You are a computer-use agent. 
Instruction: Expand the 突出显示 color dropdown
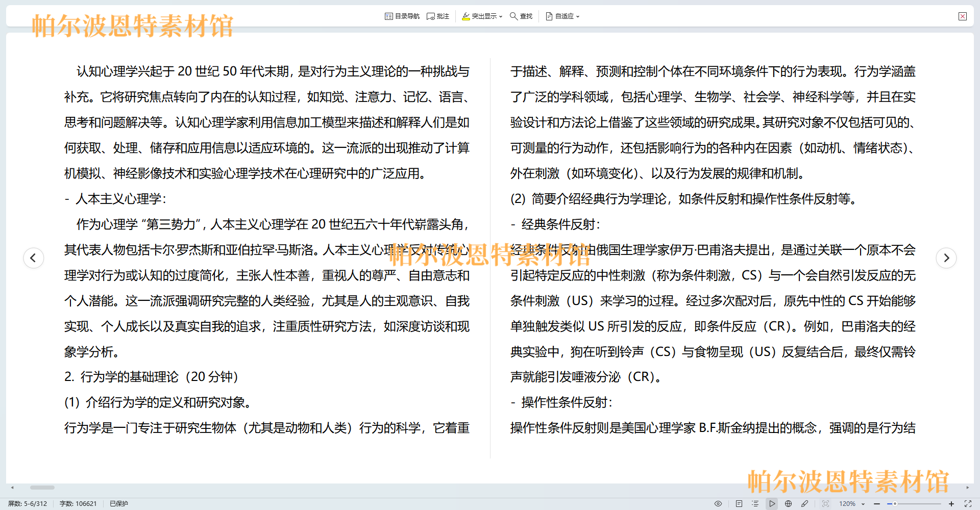coord(501,16)
